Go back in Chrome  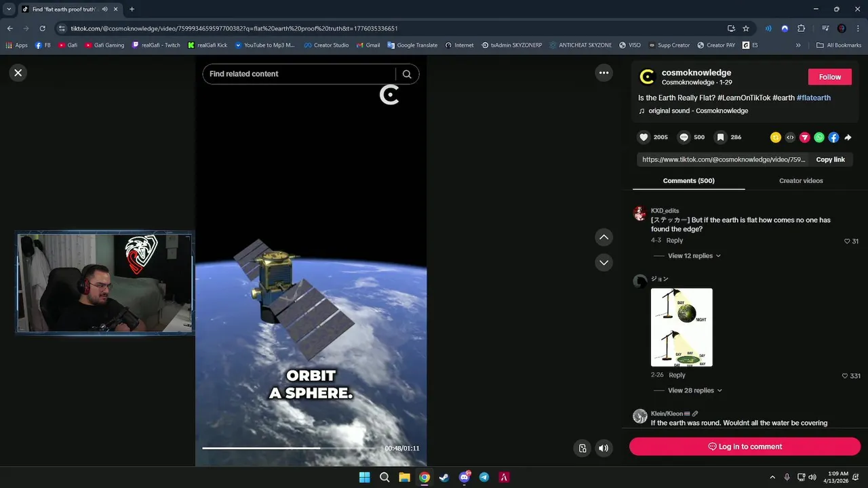click(9, 28)
